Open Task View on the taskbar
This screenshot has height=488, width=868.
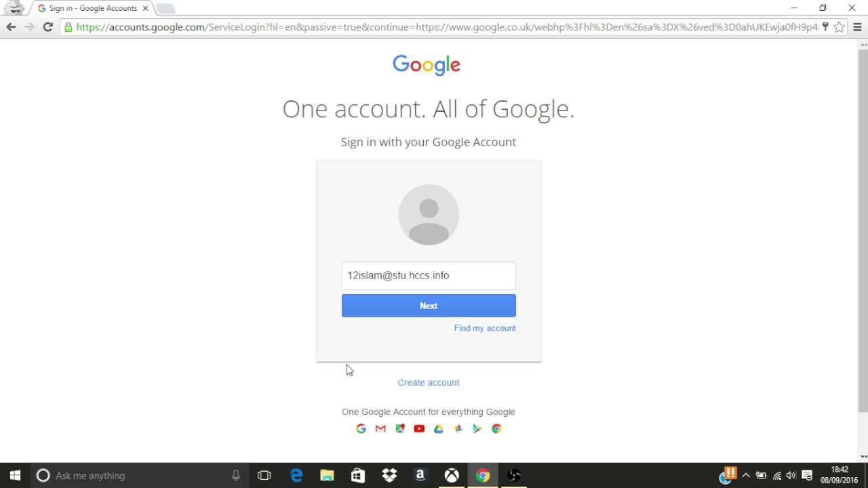(264, 475)
